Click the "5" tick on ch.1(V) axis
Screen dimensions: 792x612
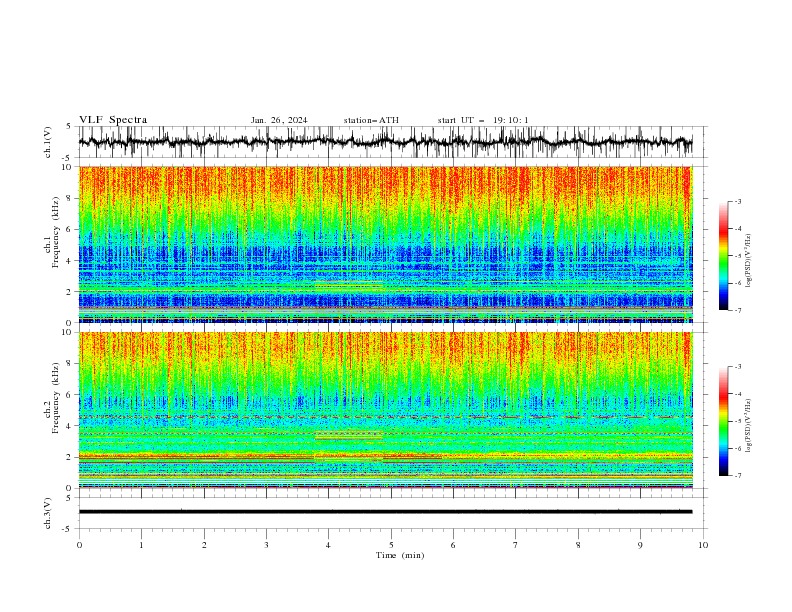pyautogui.click(x=69, y=126)
